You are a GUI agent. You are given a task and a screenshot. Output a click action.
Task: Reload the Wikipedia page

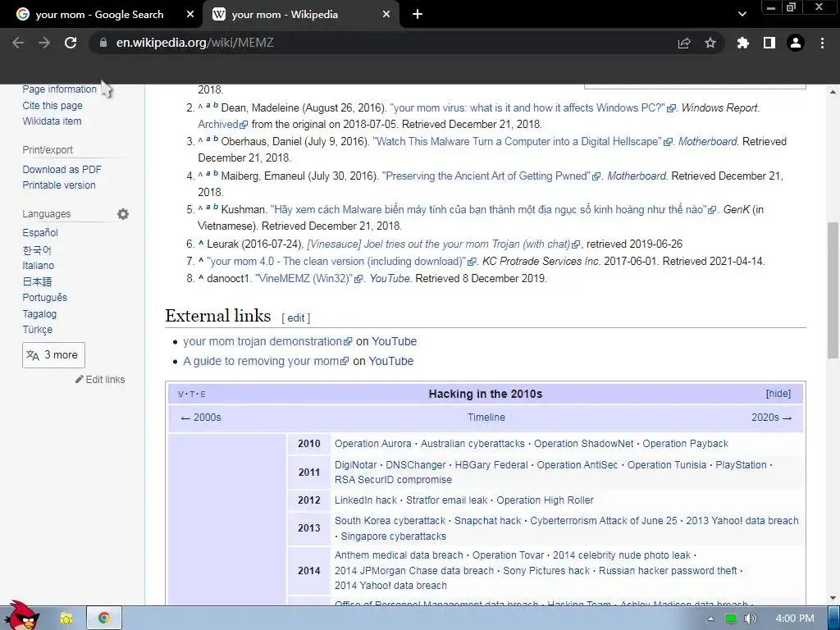(x=71, y=43)
